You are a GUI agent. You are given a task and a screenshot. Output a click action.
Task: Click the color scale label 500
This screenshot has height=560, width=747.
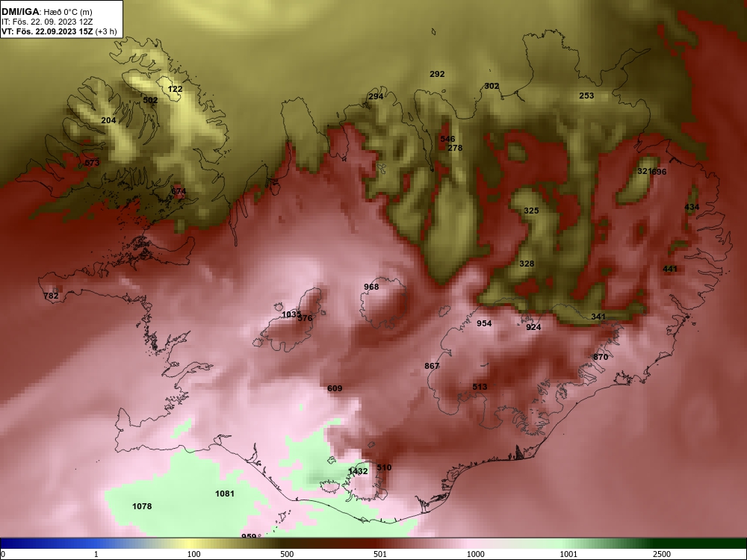tap(287, 554)
